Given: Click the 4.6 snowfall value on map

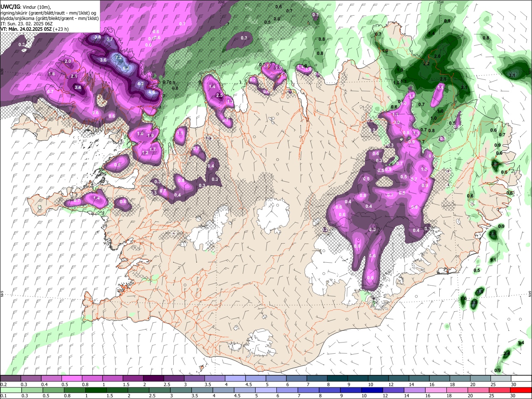Looking at the screenshot, I should tap(151, 92).
